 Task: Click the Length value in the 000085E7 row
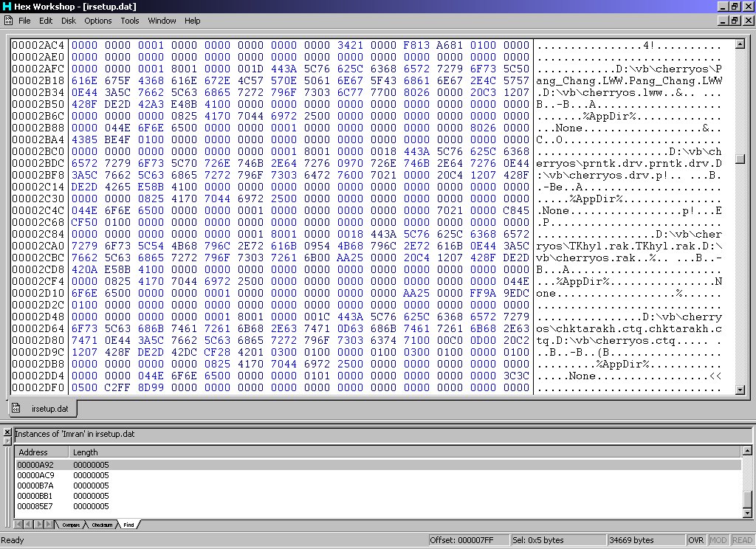91,506
